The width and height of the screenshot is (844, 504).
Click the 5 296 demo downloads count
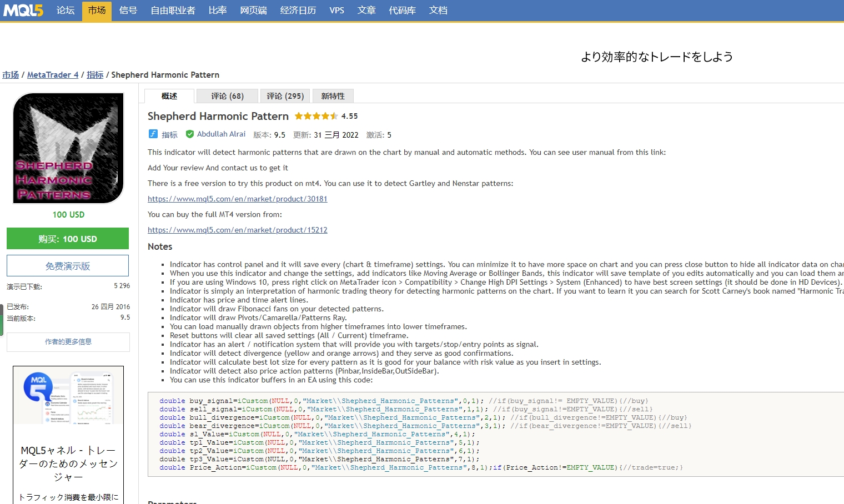click(122, 286)
